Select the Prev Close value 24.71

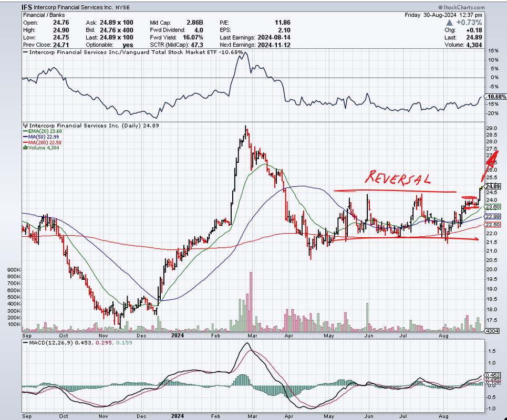pos(61,45)
